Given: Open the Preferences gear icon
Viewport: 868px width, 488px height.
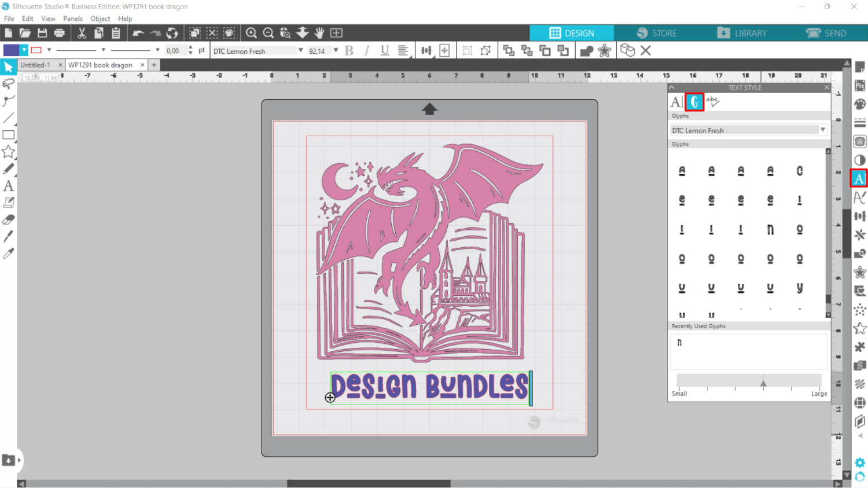Looking at the screenshot, I should pos(860,463).
